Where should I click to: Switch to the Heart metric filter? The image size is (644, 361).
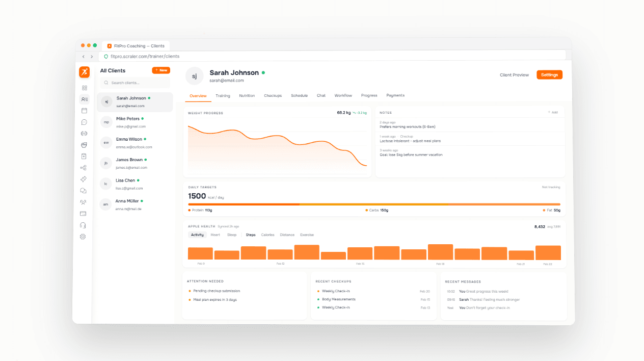(215, 235)
